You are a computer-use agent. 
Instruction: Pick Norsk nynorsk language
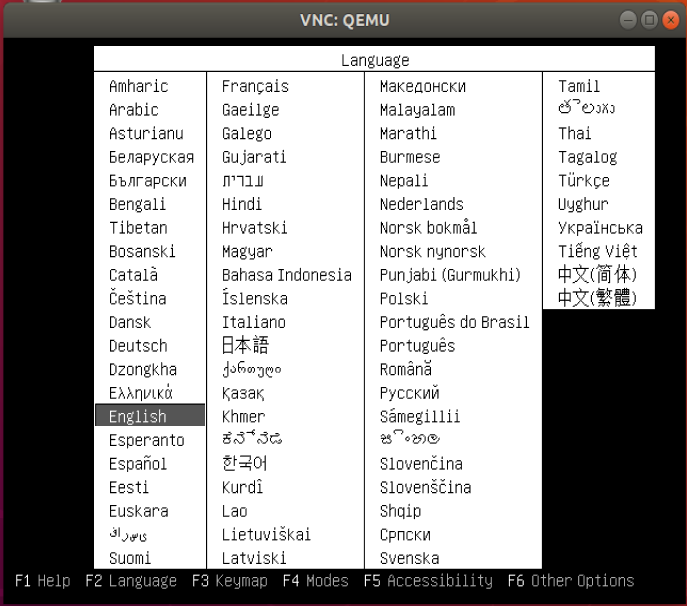click(x=432, y=252)
